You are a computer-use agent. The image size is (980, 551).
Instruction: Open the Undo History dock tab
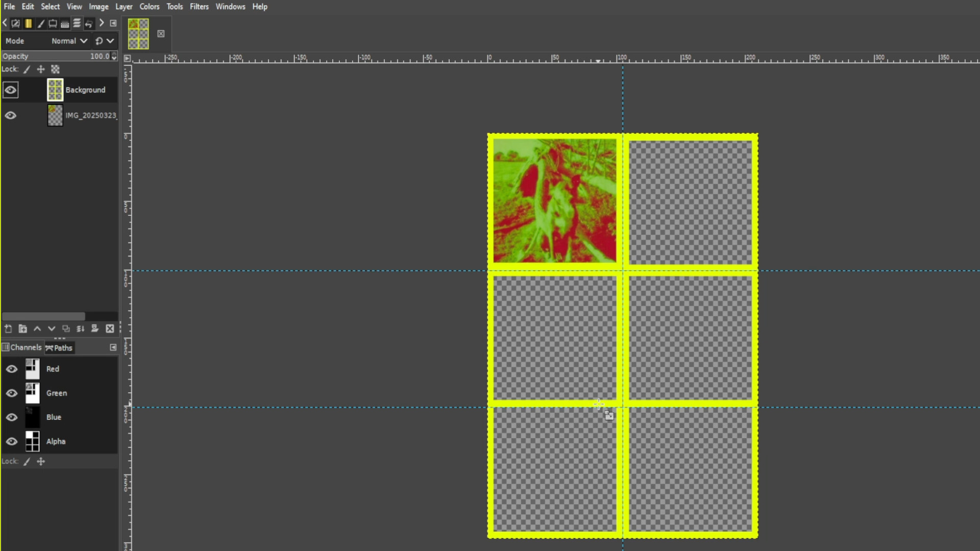(x=89, y=23)
